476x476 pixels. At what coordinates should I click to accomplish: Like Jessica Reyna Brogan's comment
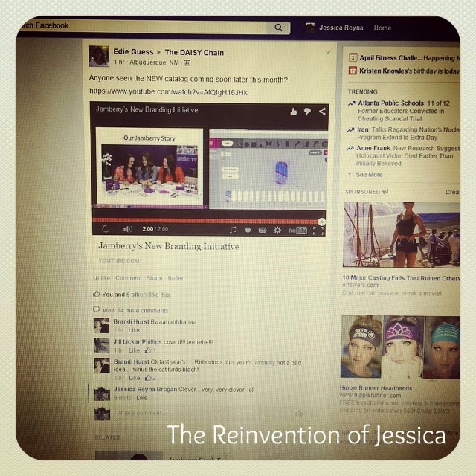[x=142, y=397]
